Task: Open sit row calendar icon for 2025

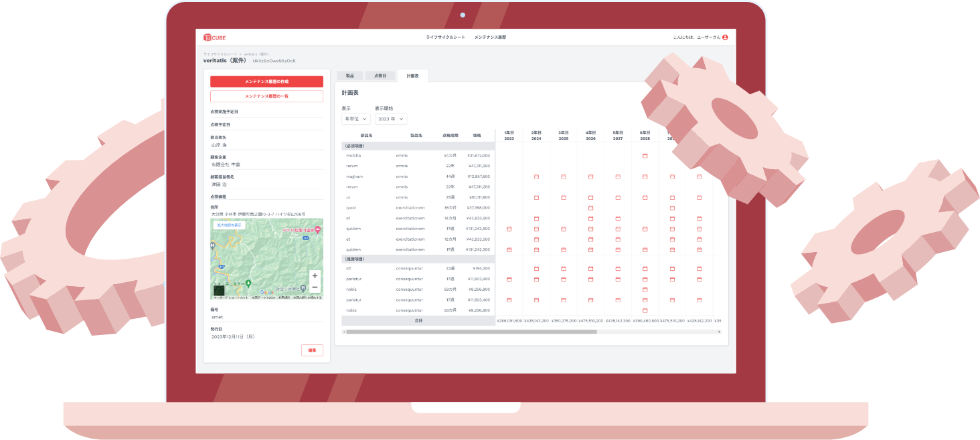Action: click(x=564, y=268)
